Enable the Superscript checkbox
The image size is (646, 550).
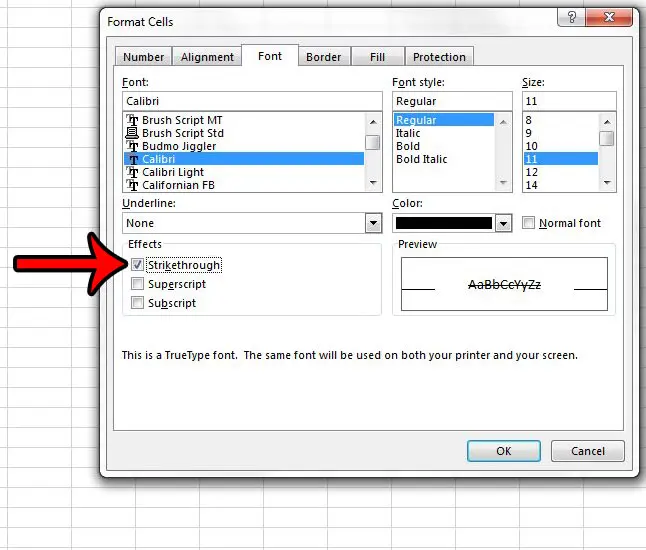pyautogui.click(x=137, y=283)
